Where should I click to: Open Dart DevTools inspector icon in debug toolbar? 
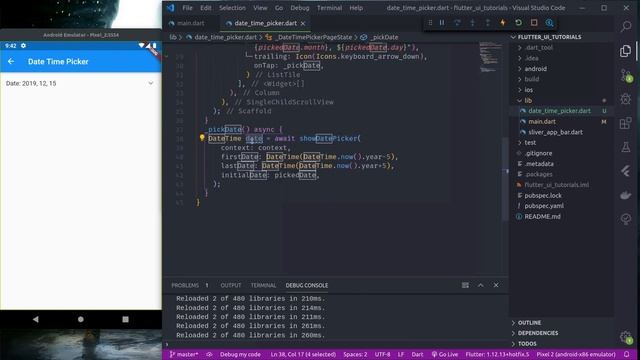(x=549, y=23)
